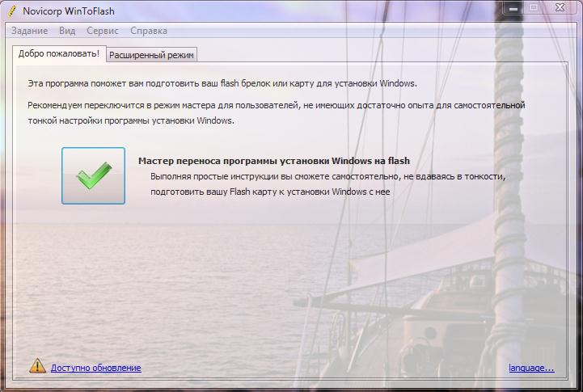The width and height of the screenshot is (583, 392).
Task: Open the Сервис menu
Action: tap(103, 31)
